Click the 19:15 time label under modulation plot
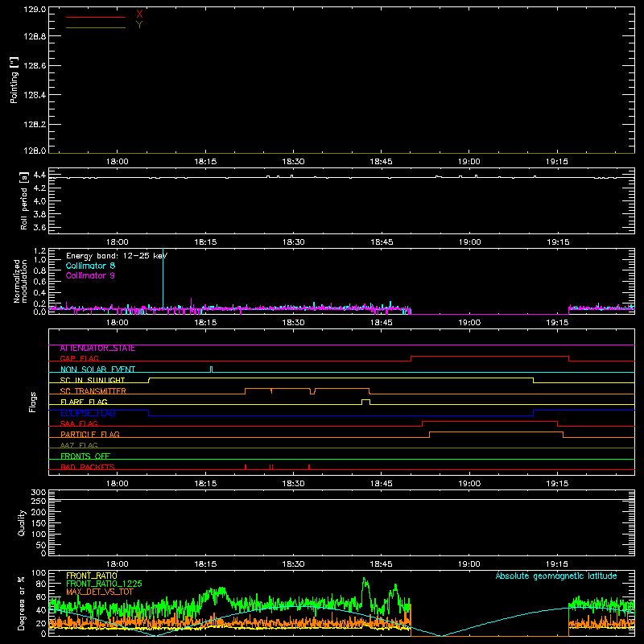Viewport: 644px width, 644px height. coord(557,323)
